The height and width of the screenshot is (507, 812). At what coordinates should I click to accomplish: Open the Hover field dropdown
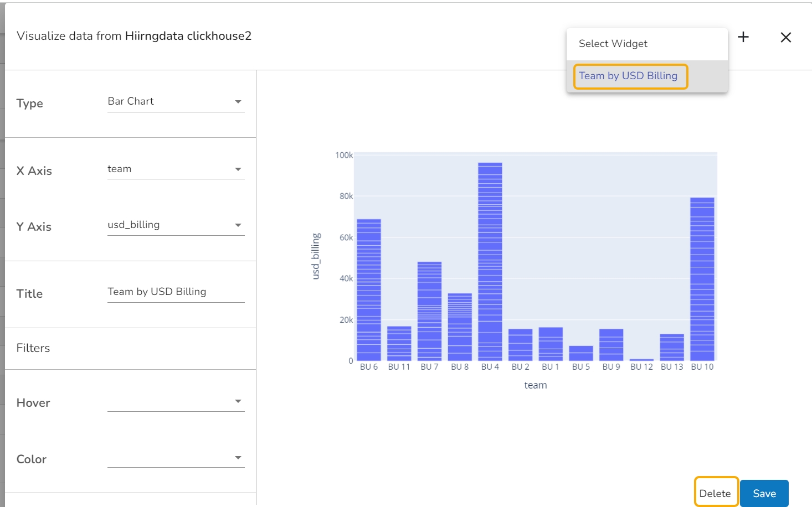(x=176, y=402)
